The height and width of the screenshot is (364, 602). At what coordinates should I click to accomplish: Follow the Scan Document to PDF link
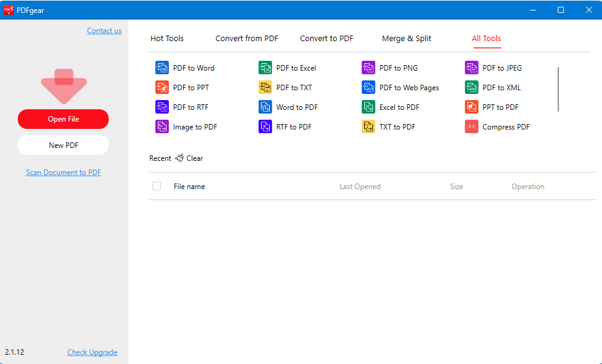coord(63,172)
